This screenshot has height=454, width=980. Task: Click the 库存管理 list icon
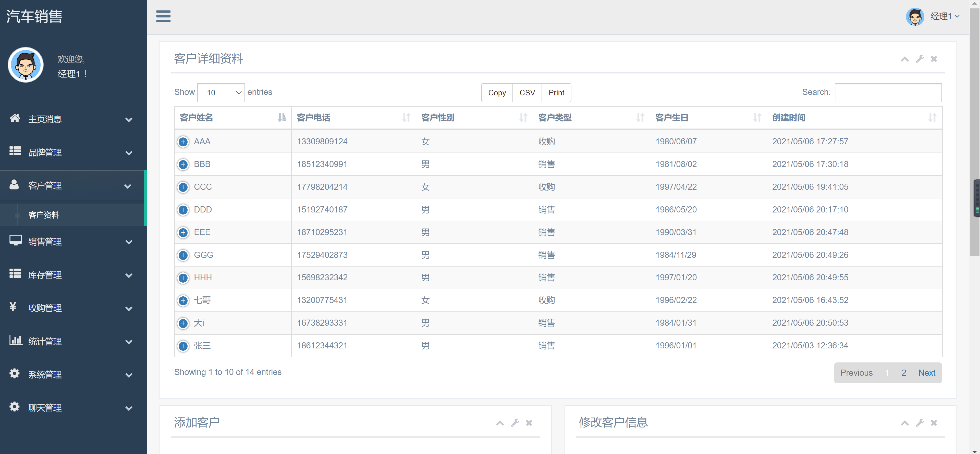15,274
